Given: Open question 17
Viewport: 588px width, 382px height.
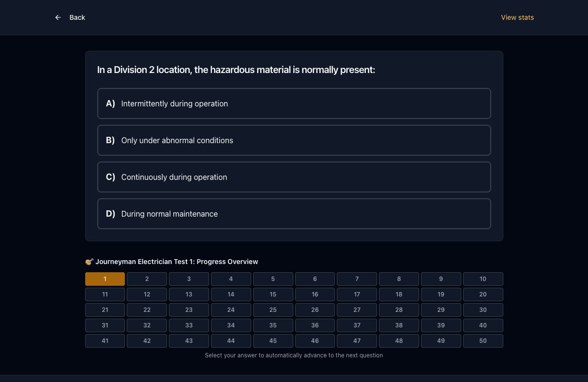Looking at the screenshot, I should point(357,294).
